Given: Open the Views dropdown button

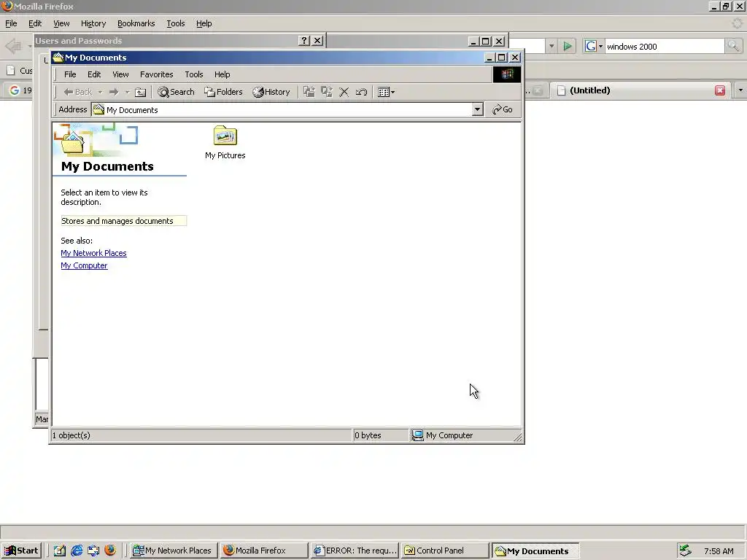Looking at the screenshot, I should pos(386,92).
